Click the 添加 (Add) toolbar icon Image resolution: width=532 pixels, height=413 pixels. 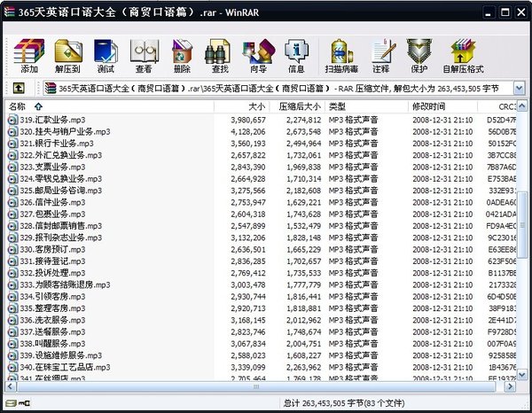point(29,57)
